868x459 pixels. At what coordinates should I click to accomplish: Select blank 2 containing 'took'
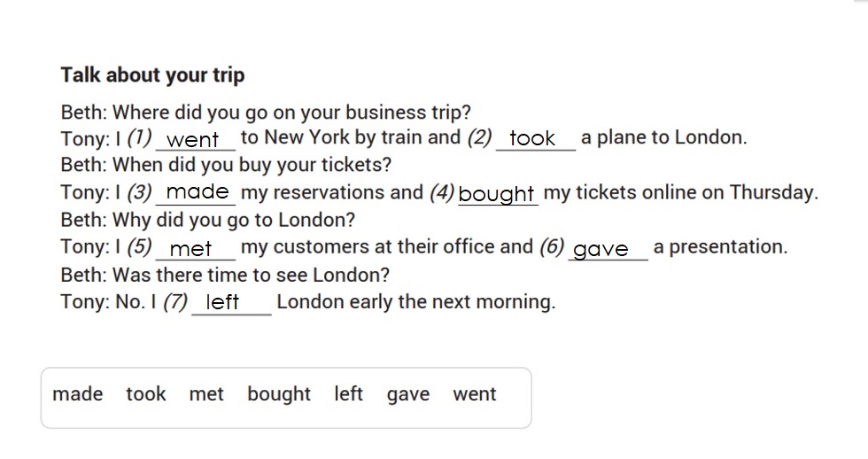[535, 138]
